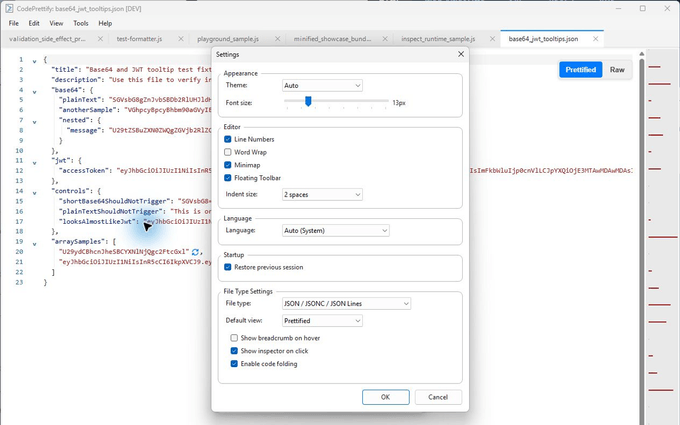Image resolution: width=680 pixels, height=425 pixels.
Task: Open the Edit menu
Action: point(34,23)
